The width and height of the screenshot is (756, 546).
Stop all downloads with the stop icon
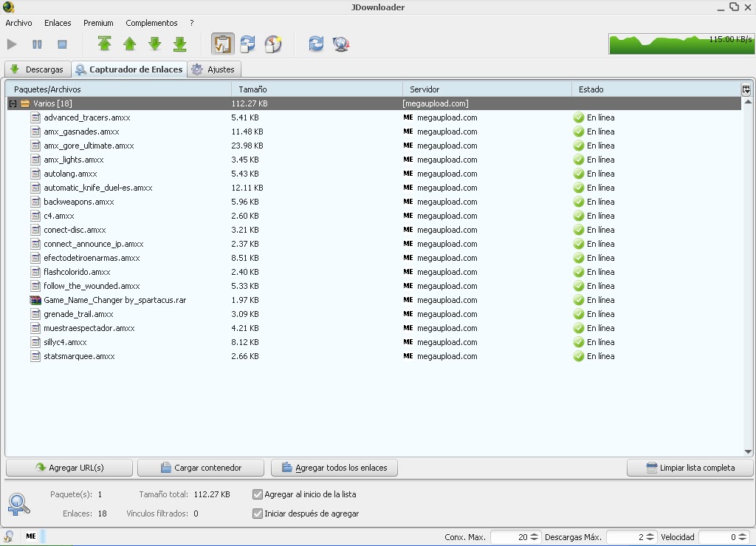[x=62, y=44]
